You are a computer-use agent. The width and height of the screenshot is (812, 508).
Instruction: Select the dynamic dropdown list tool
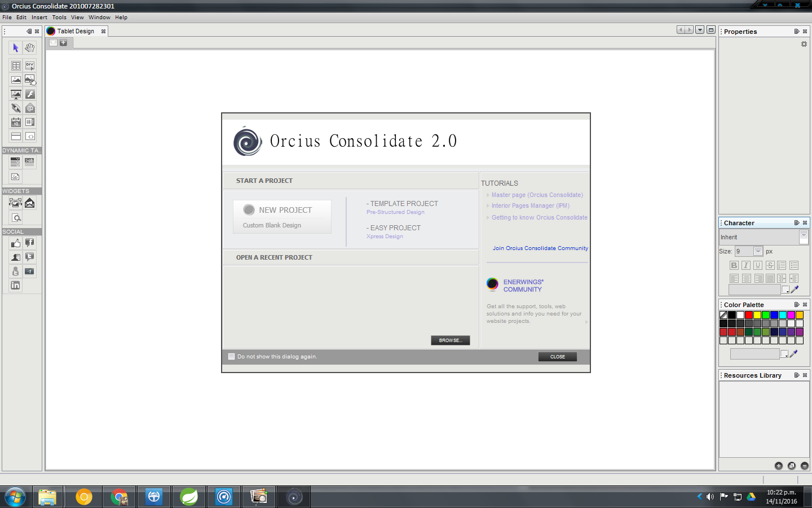pos(16,162)
